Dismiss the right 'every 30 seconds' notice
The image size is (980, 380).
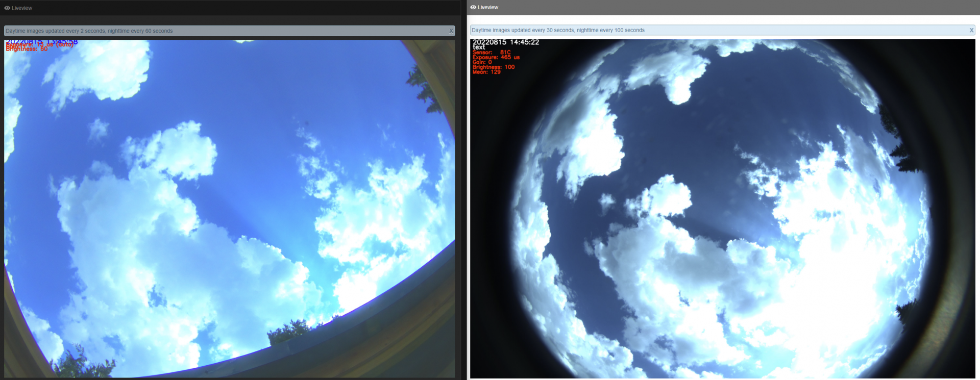click(971, 30)
